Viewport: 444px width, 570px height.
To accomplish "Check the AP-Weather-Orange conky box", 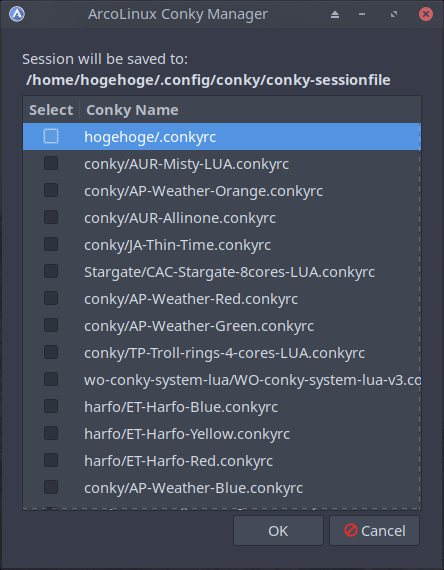I will pyautogui.click(x=51, y=190).
